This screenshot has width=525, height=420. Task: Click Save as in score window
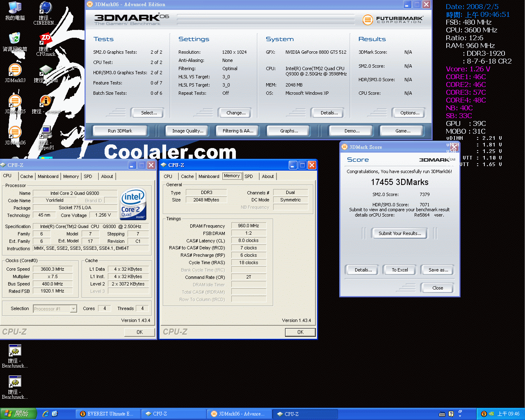click(x=438, y=270)
